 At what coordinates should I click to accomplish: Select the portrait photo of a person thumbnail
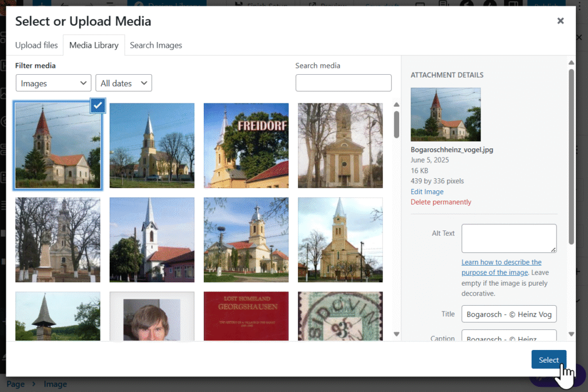point(152,316)
